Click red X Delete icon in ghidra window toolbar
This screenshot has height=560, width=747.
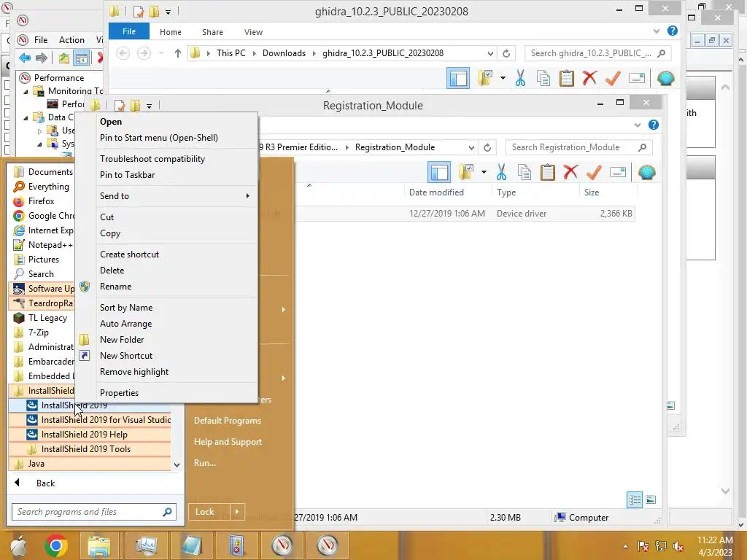click(589, 77)
